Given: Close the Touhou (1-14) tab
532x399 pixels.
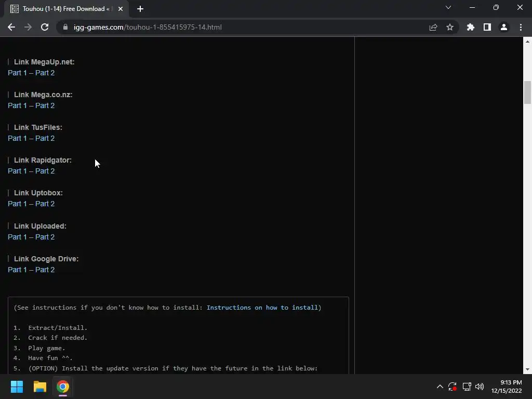Looking at the screenshot, I should coord(121,9).
